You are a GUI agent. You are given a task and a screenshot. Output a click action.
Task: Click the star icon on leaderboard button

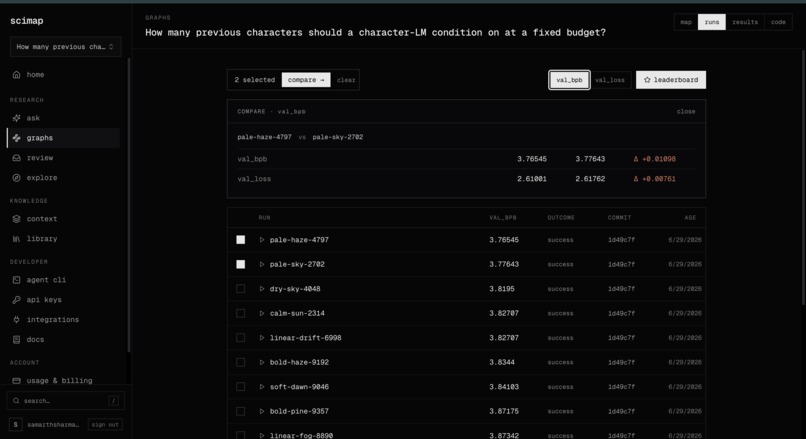[647, 80]
